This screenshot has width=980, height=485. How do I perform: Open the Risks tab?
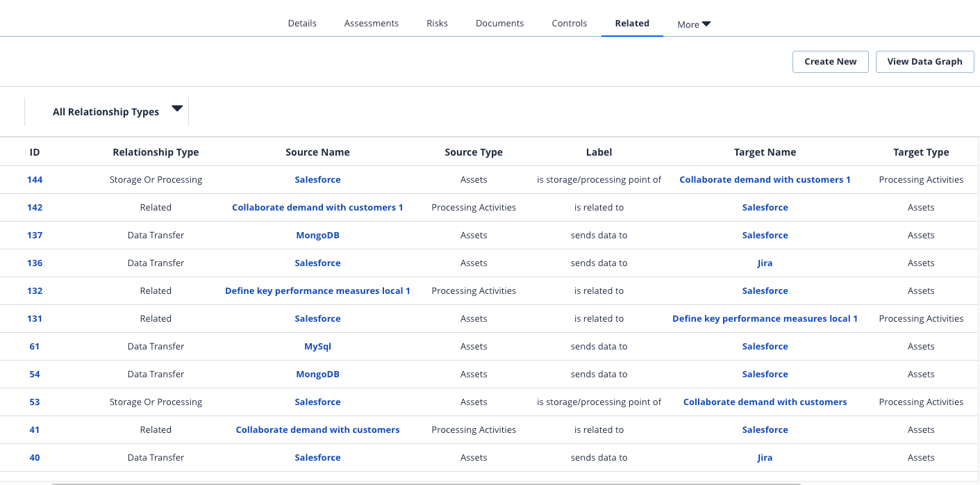(x=437, y=23)
